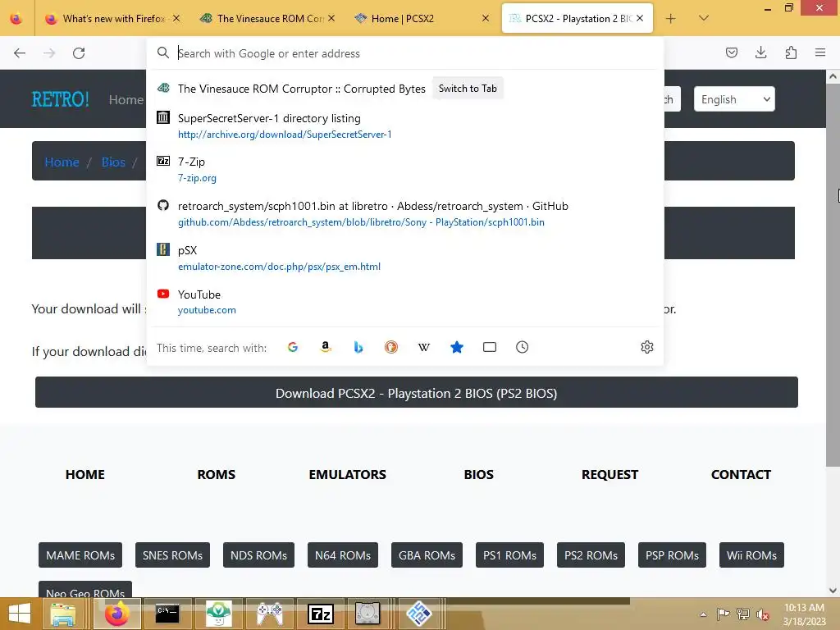Open the Command Prompt taskbar icon
Viewport: 840px width, 630px height.
pyautogui.click(x=167, y=614)
